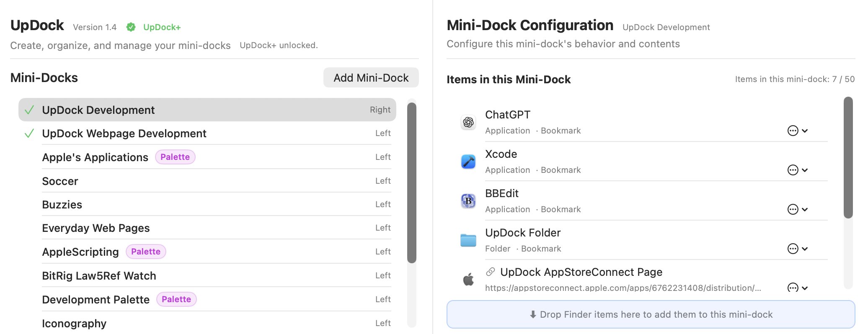Click the Palette badge on AppleScripting
The image size is (868, 334).
point(146,252)
